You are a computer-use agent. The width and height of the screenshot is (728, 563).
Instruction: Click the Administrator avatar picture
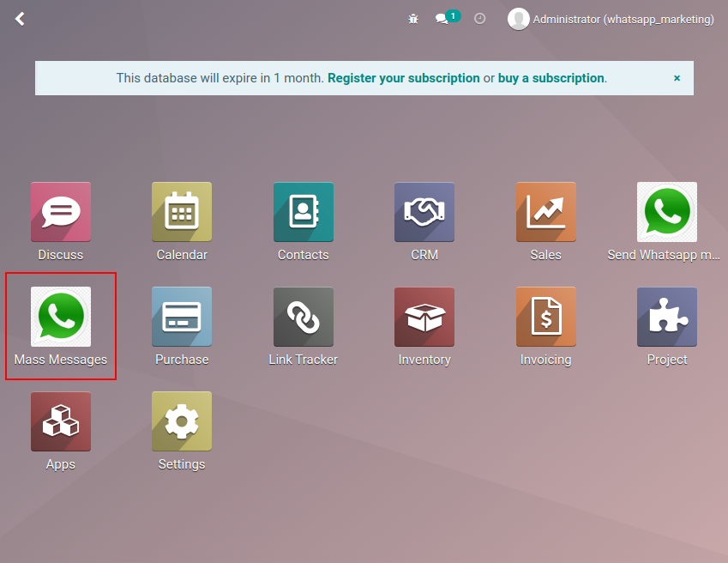[x=519, y=19]
